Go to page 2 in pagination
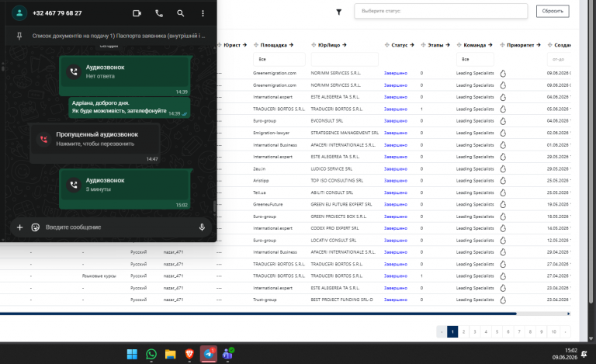Viewport: 596px width, 364px height. click(x=463, y=331)
